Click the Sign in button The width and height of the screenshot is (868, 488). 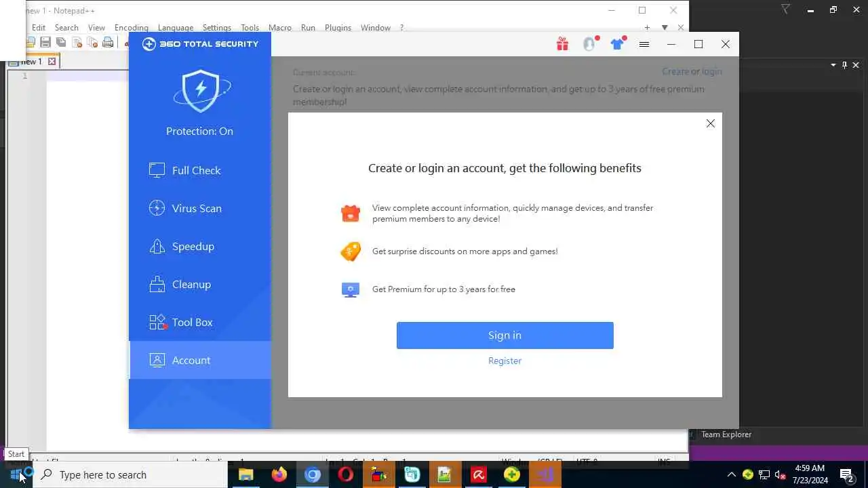pyautogui.click(x=505, y=335)
